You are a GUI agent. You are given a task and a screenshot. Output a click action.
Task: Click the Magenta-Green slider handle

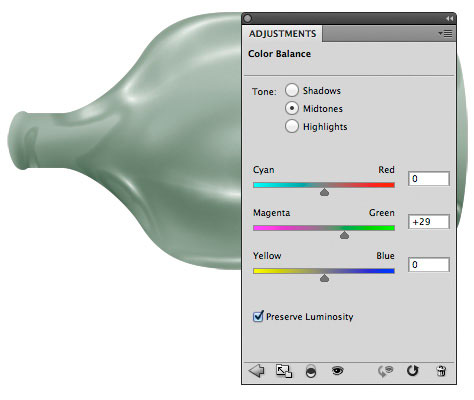coord(344,235)
